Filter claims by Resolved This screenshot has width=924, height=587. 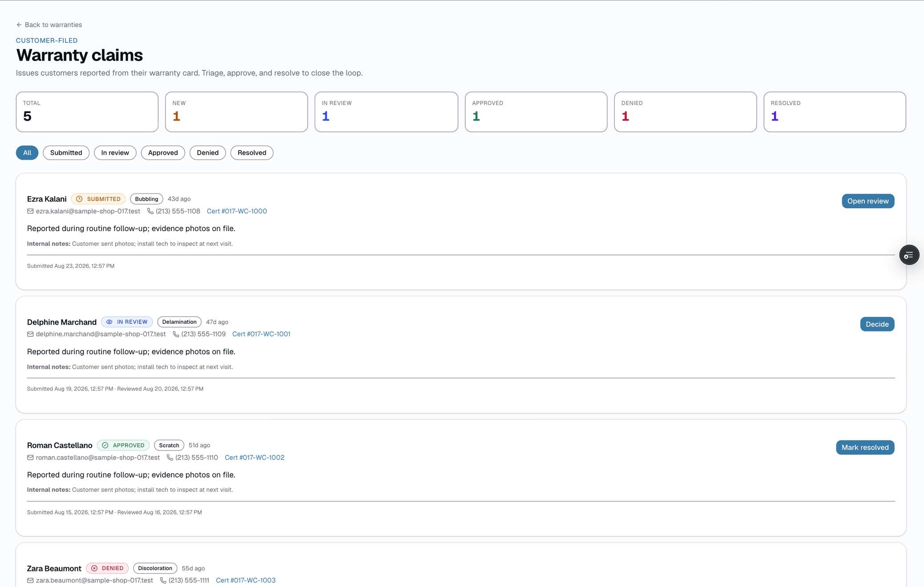tap(252, 153)
